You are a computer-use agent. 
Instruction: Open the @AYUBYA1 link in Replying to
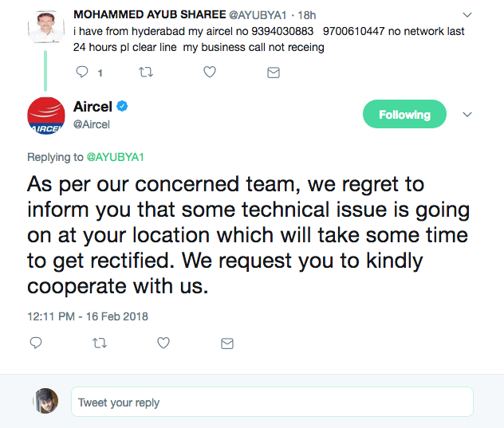click(x=115, y=157)
